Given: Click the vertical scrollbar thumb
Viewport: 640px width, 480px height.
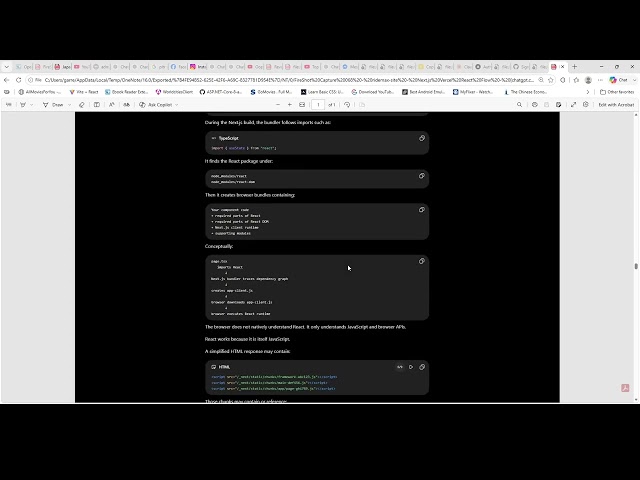Looking at the screenshot, I should (636, 266).
